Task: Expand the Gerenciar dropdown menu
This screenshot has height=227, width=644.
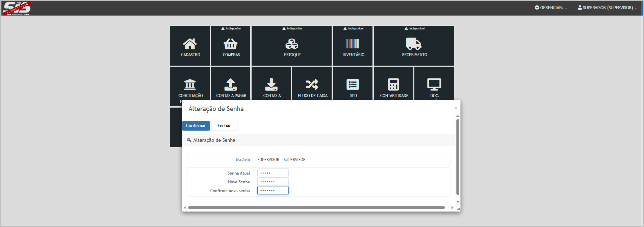Action: pos(551,7)
